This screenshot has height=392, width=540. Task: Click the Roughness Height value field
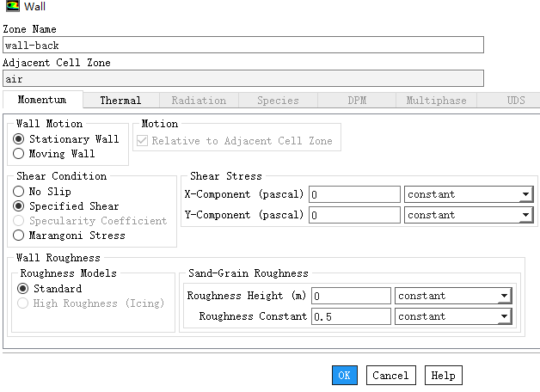[x=351, y=296]
